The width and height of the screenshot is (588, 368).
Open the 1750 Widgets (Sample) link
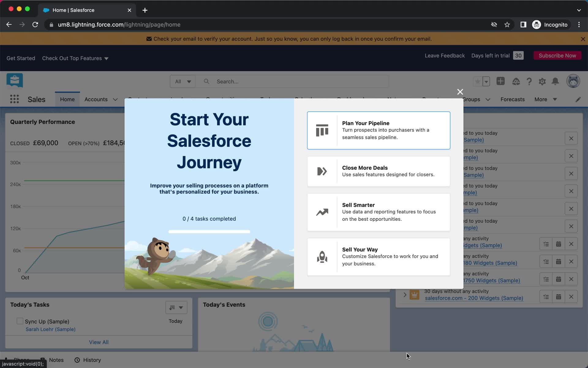(492, 281)
